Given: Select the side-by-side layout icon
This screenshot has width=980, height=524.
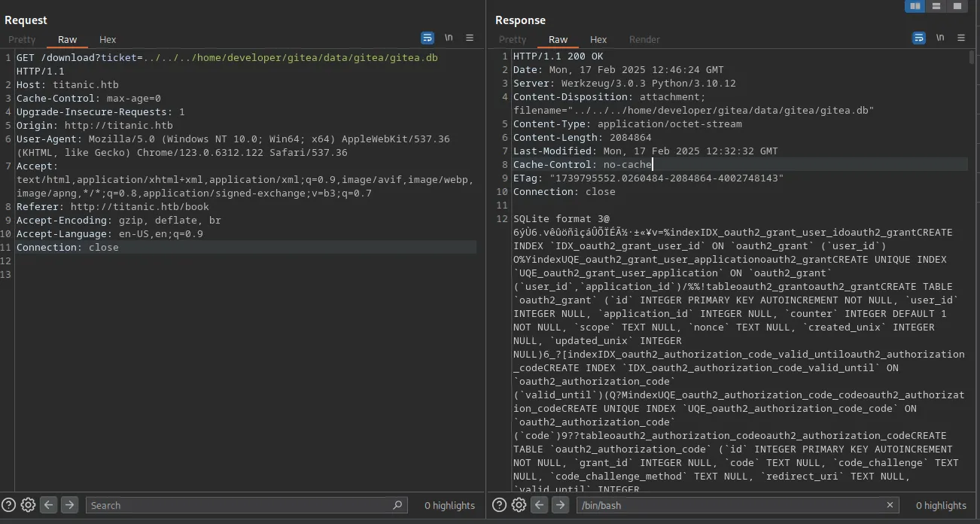Looking at the screenshot, I should [x=915, y=6].
